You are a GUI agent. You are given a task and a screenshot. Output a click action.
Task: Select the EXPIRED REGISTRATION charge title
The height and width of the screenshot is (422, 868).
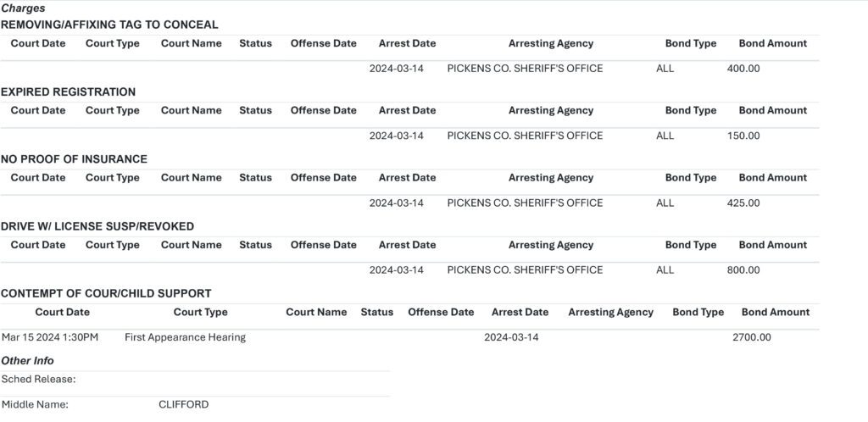pyautogui.click(x=68, y=92)
